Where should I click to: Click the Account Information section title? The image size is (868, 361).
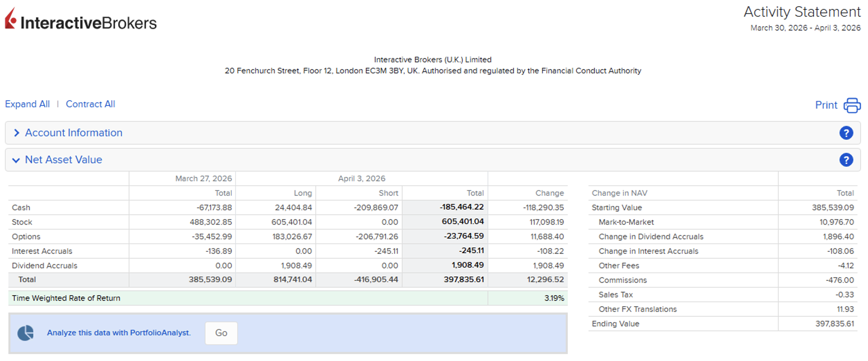74,133
